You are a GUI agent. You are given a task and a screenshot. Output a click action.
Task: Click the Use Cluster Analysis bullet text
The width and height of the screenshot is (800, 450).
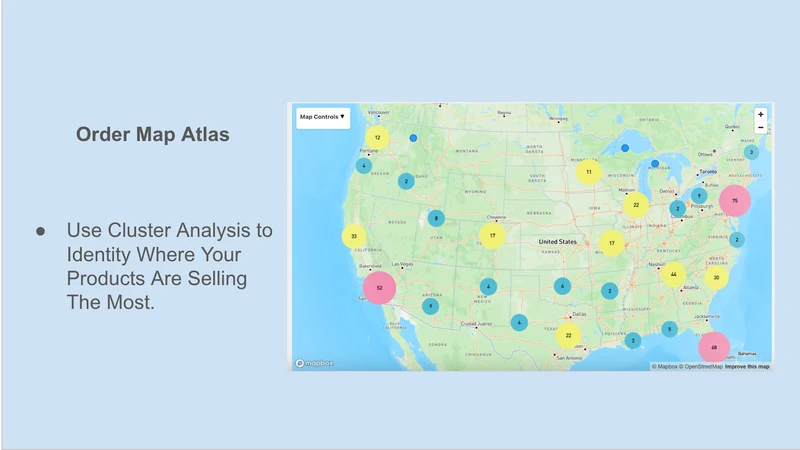169,266
